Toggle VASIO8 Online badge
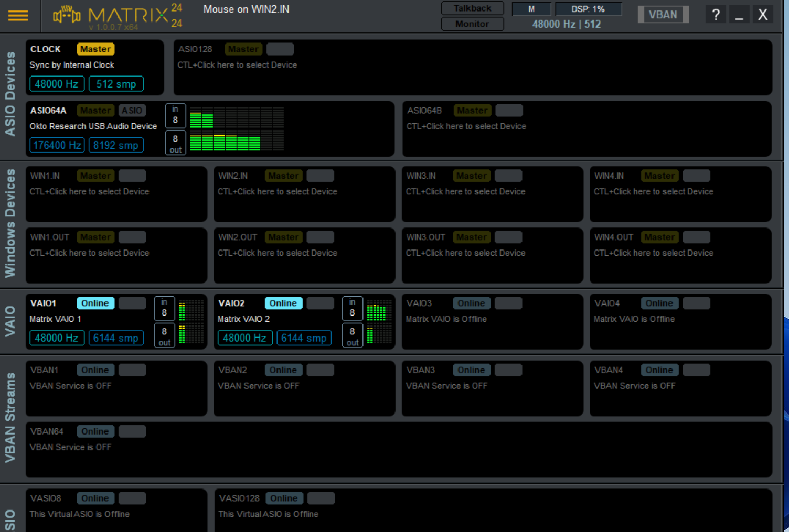The height and width of the screenshot is (532, 789). pos(95,498)
